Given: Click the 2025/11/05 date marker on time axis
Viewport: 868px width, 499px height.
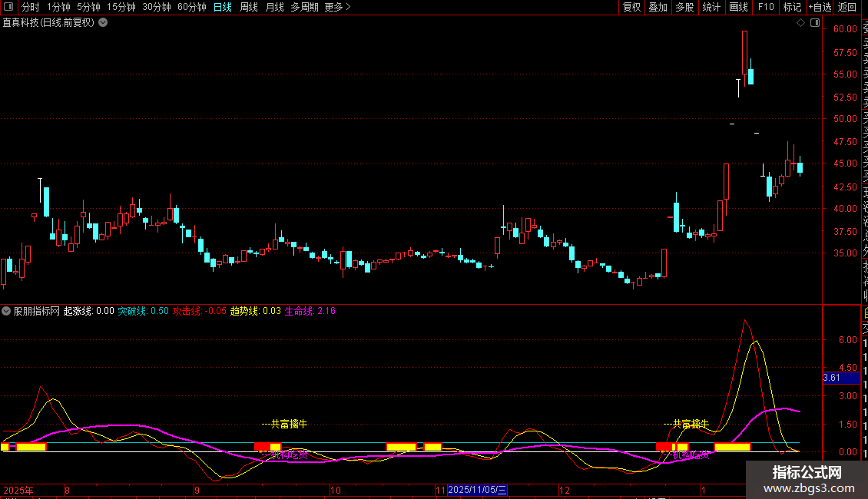Looking at the screenshot, I should [477, 490].
